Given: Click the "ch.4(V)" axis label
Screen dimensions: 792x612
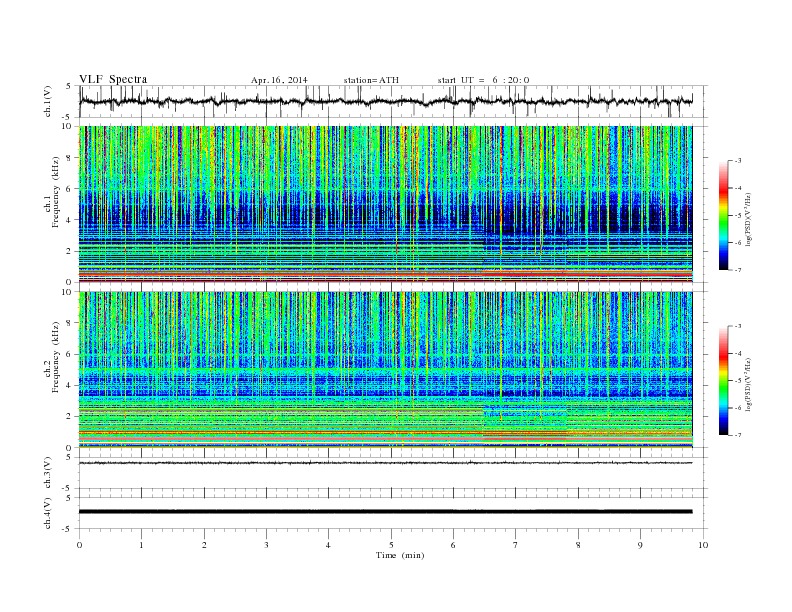Looking at the screenshot, I should pyautogui.click(x=47, y=513).
